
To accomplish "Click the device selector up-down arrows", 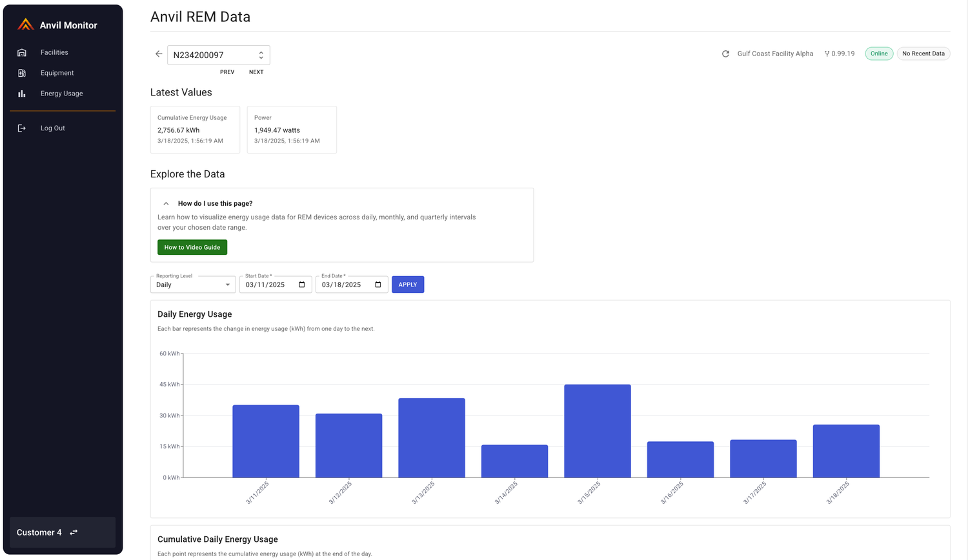I will [x=261, y=55].
